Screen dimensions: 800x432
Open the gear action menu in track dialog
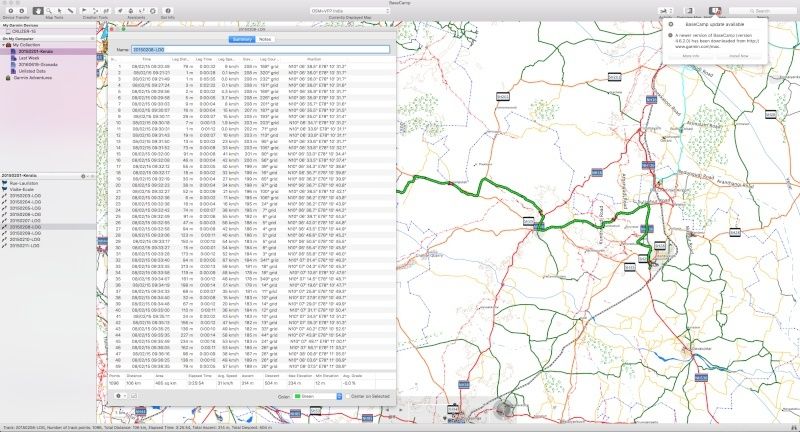(120, 396)
